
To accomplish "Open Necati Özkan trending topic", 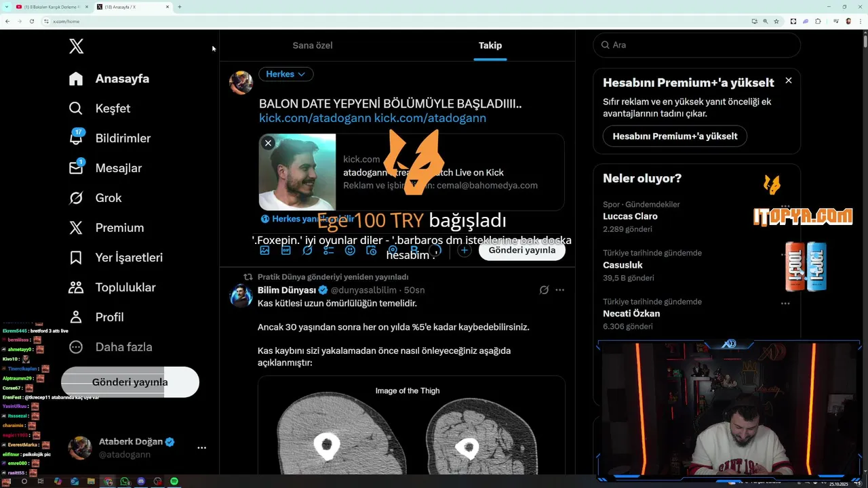I will (631, 314).
